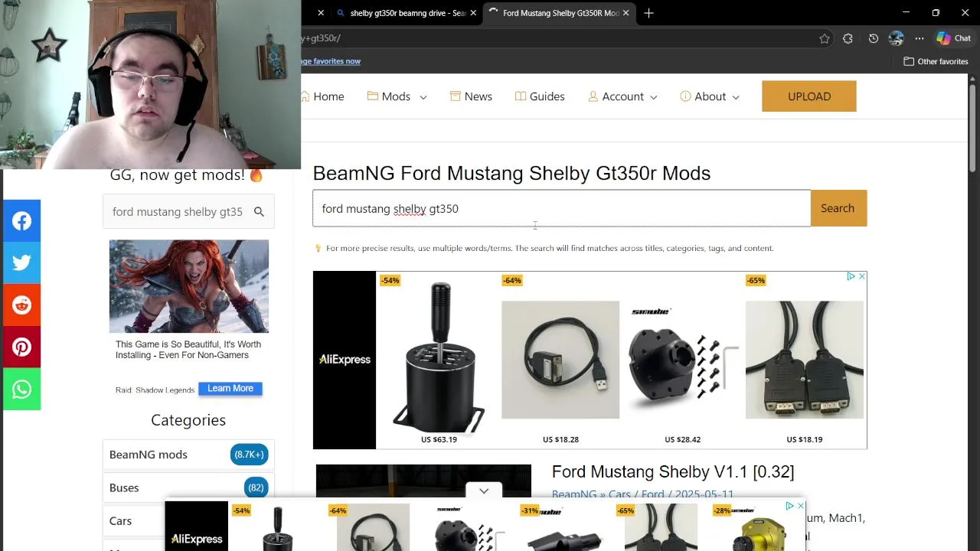Expand Account dropdown
The width and height of the screenshot is (980, 551).
[622, 96]
